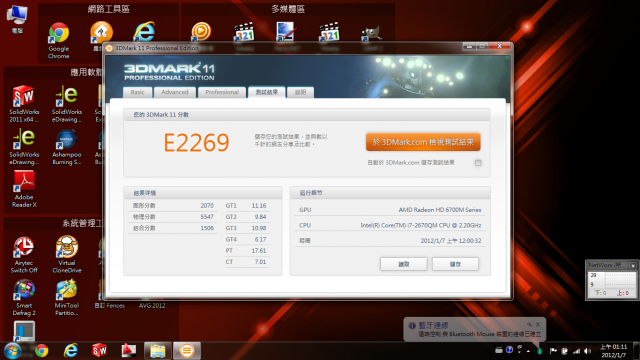Open the orange house upload shortcut
The image size is (640, 360).
[101, 33]
